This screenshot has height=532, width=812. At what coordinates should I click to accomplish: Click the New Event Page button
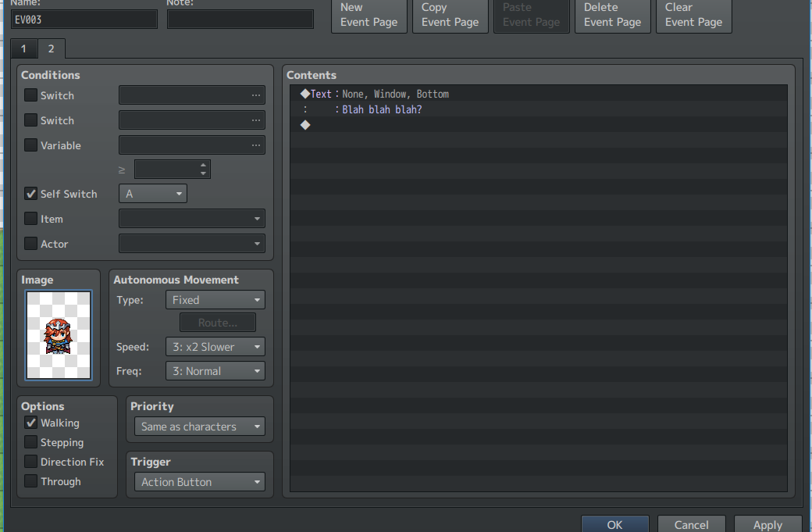369,15
